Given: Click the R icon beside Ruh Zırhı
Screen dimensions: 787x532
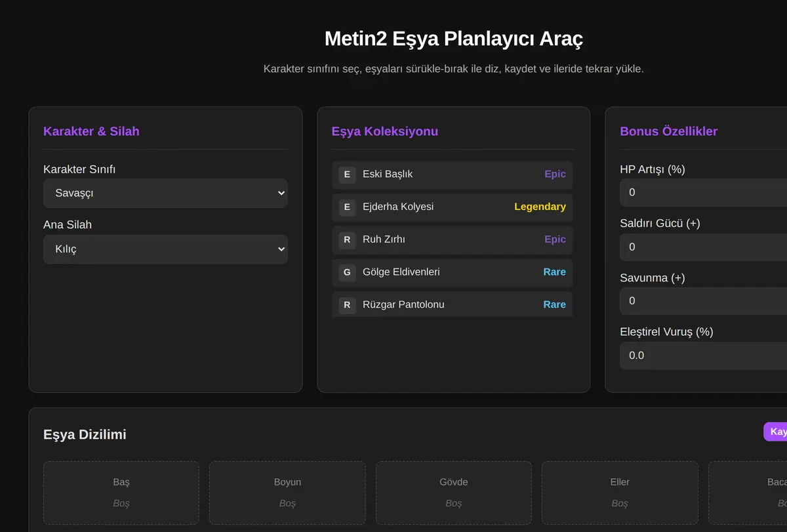Looking at the screenshot, I should [347, 240].
